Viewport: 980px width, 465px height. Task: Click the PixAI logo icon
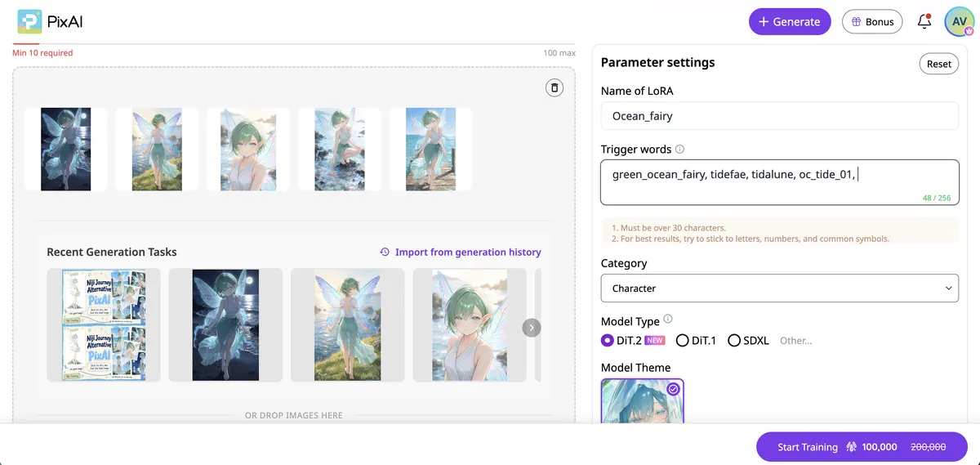(30, 21)
